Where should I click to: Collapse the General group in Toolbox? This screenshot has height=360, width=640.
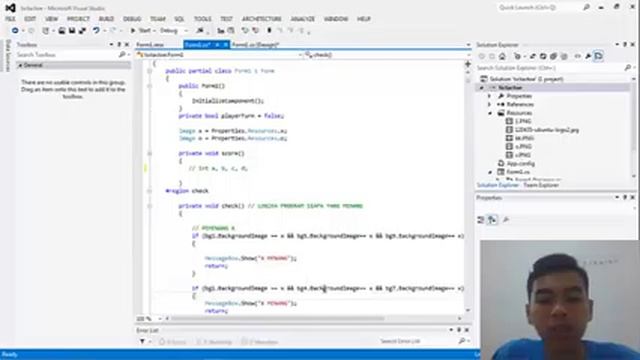(x=20, y=65)
